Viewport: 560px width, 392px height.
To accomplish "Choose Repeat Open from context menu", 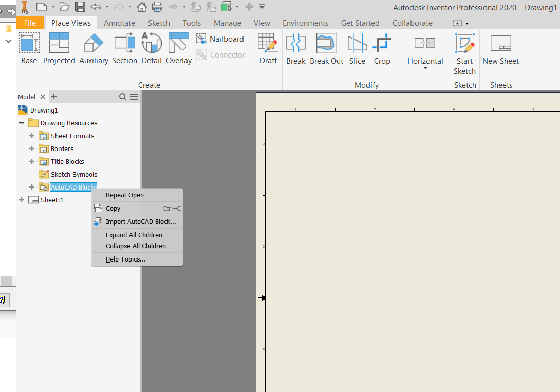I will tap(137, 195).
